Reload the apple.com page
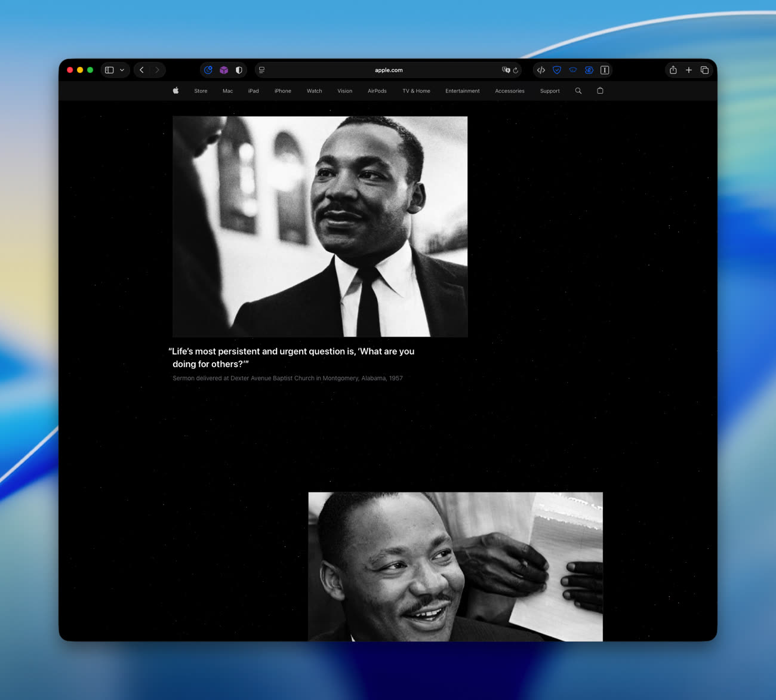Screen dimensions: 776x700 (516, 70)
